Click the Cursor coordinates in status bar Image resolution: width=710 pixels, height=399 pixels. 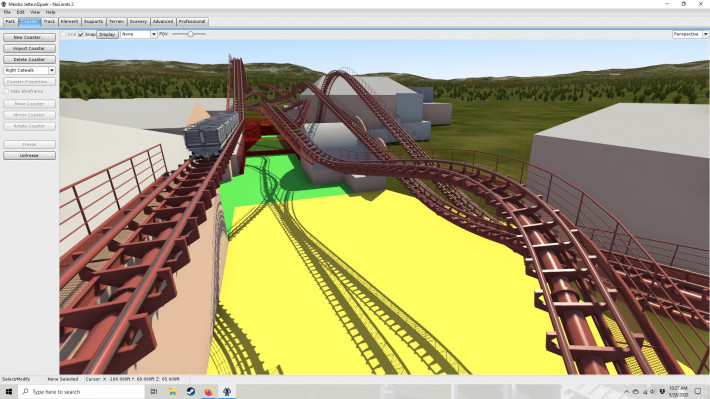pos(132,379)
